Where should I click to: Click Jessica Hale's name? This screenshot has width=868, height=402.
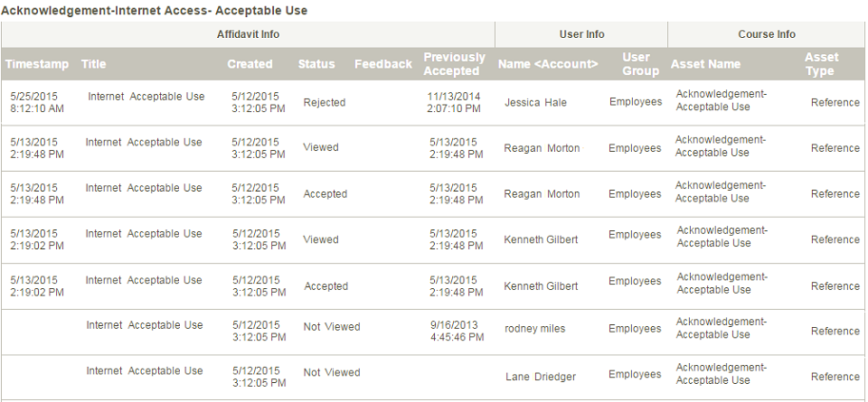[535, 102]
